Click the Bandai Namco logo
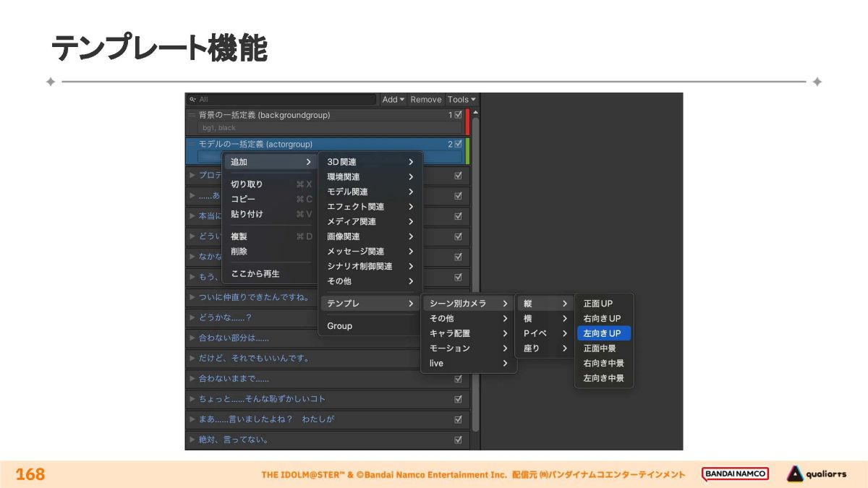This screenshot has width=868, height=488. 735,474
